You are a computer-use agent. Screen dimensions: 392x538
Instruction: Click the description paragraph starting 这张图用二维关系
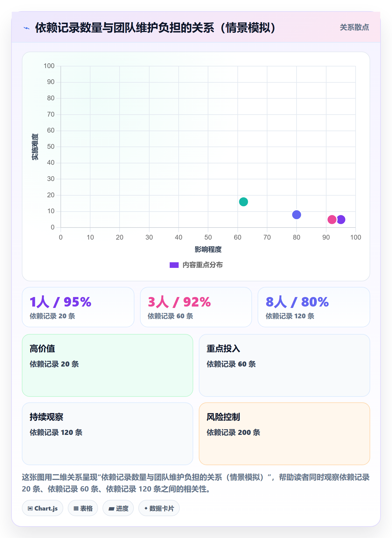point(196,483)
